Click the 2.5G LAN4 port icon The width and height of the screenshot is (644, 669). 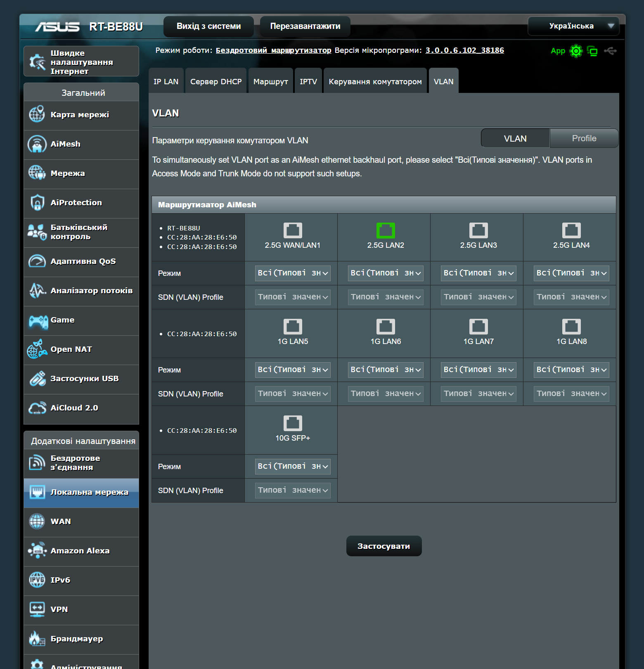coord(571,230)
